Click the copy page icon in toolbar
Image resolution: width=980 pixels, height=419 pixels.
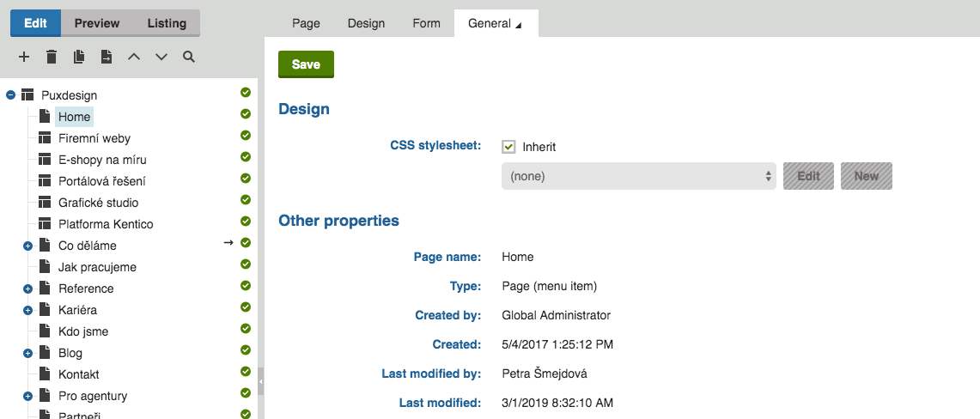click(79, 58)
